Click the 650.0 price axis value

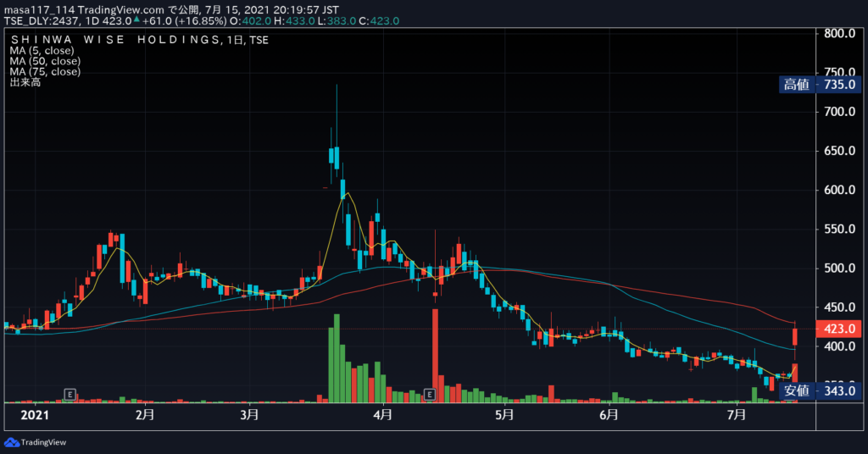[x=839, y=151]
